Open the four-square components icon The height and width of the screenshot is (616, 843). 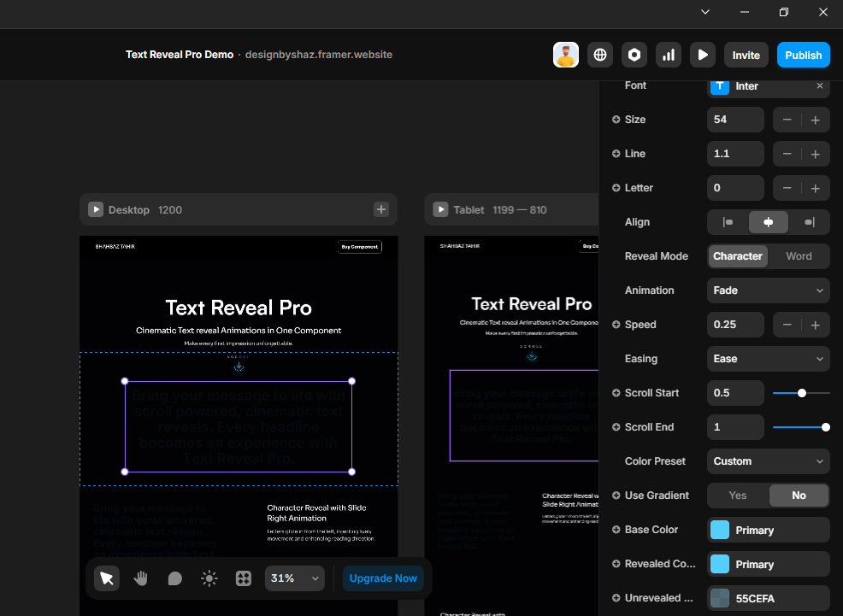tap(244, 578)
